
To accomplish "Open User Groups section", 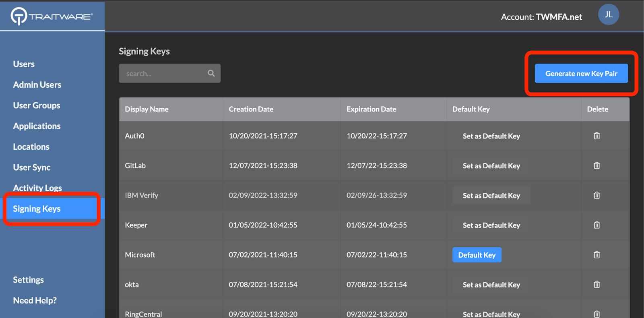I will pos(37,105).
